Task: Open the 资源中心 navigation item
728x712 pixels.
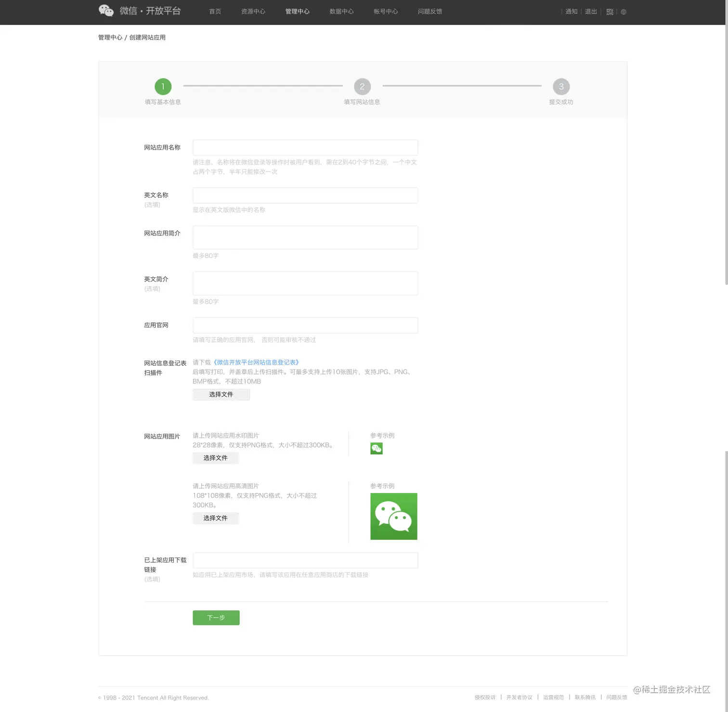Action: click(253, 11)
